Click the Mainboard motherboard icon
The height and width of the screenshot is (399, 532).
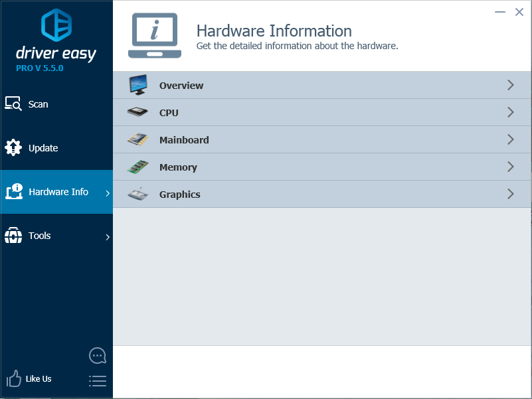click(138, 139)
